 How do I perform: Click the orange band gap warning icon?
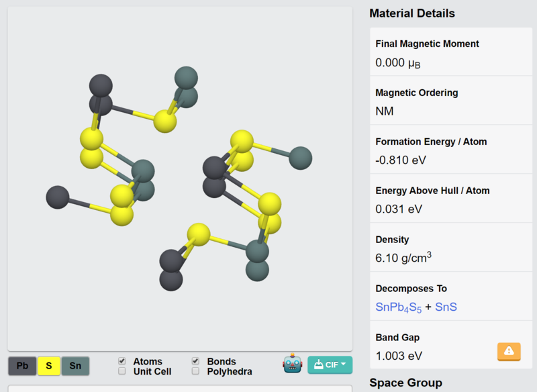(509, 351)
